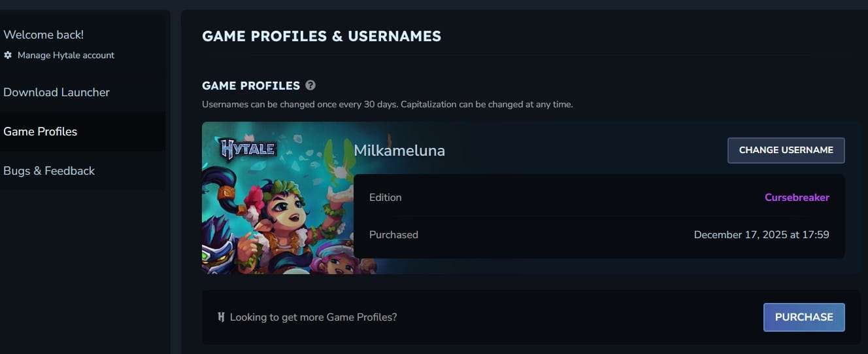Viewport: 868px width, 354px height.
Task: Click the 30-day username change notice
Action: click(x=387, y=105)
